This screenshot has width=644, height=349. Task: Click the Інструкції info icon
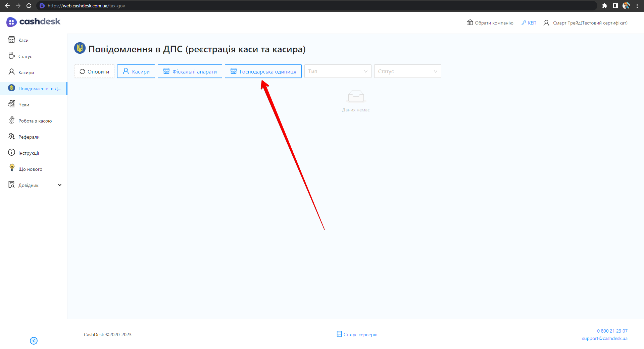pyautogui.click(x=12, y=152)
